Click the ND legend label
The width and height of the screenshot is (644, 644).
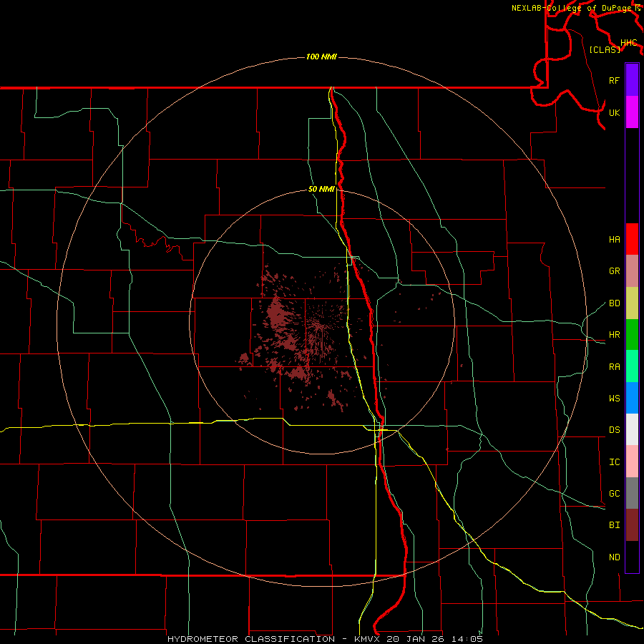point(614,557)
